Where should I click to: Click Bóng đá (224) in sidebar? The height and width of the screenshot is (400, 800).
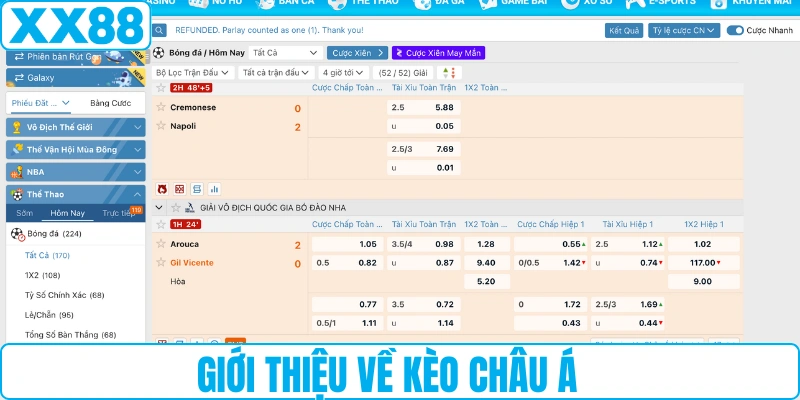coord(54,234)
